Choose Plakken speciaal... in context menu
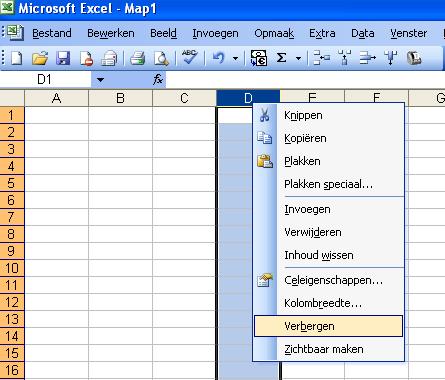This screenshot has height=380, width=445. [329, 184]
